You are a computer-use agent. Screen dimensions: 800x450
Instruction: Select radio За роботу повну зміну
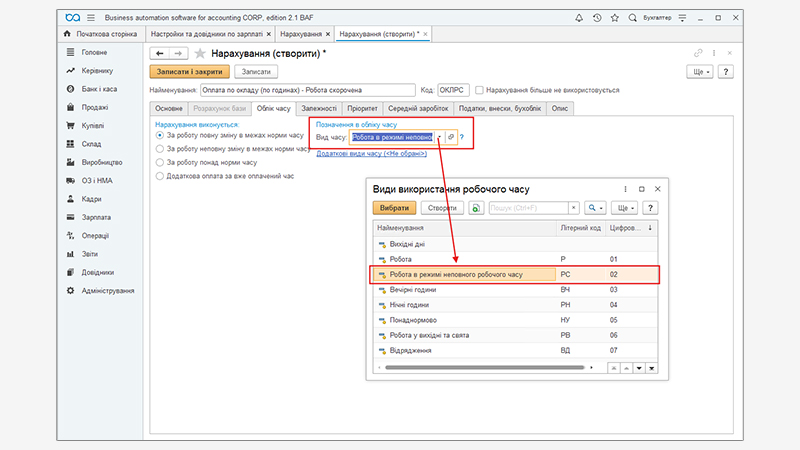(160, 134)
